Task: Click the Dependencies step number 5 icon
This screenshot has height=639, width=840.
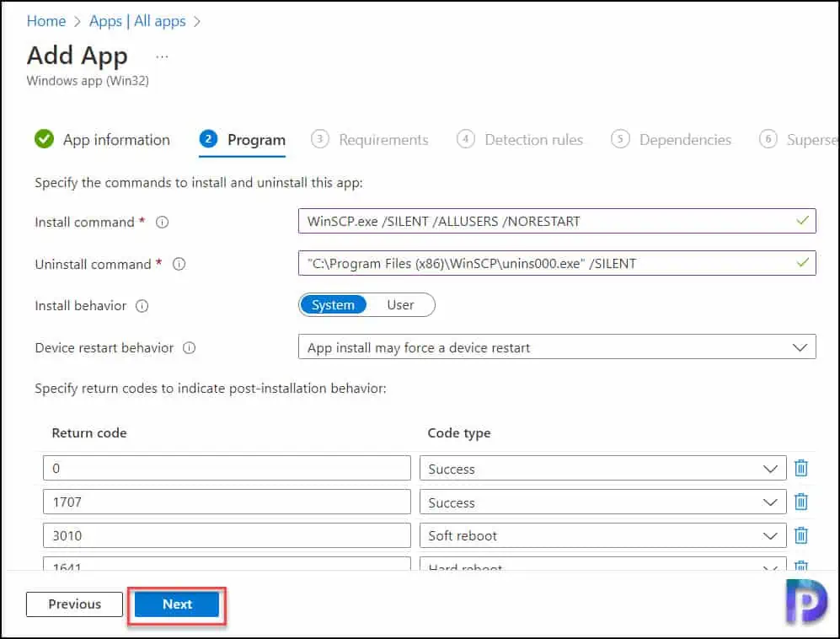Action: tap(620, 139)
